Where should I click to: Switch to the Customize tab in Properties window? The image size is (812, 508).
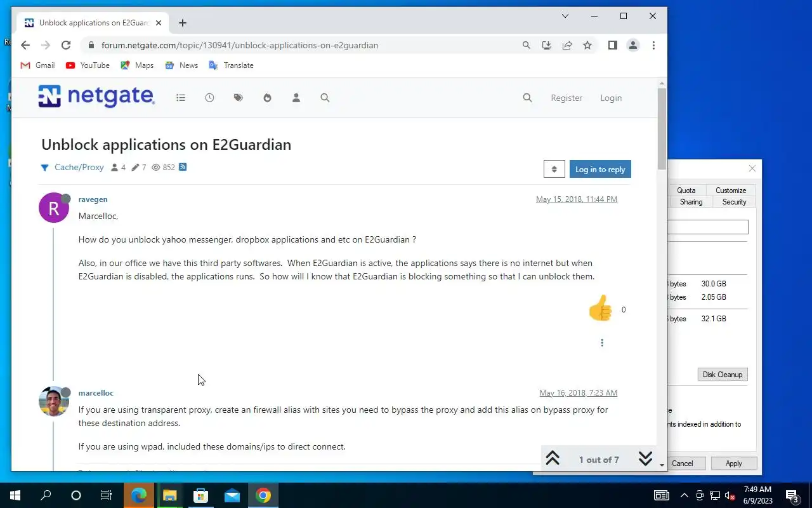click(731, 190)
